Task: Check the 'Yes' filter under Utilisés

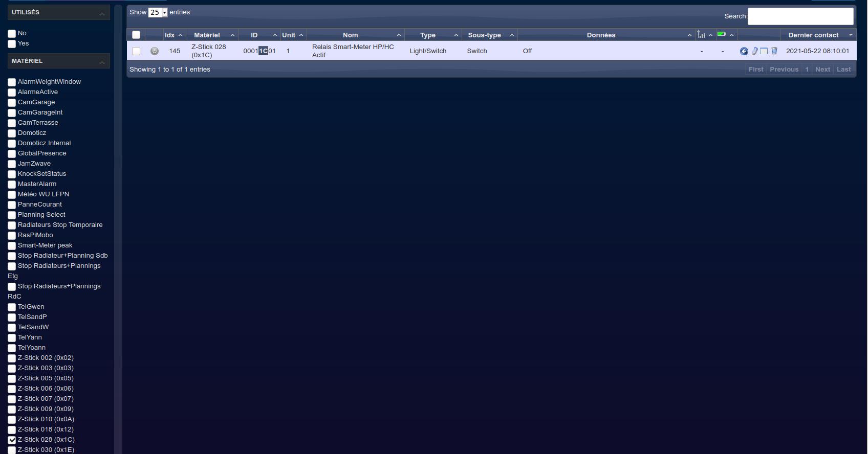Action: pos(12,44)
